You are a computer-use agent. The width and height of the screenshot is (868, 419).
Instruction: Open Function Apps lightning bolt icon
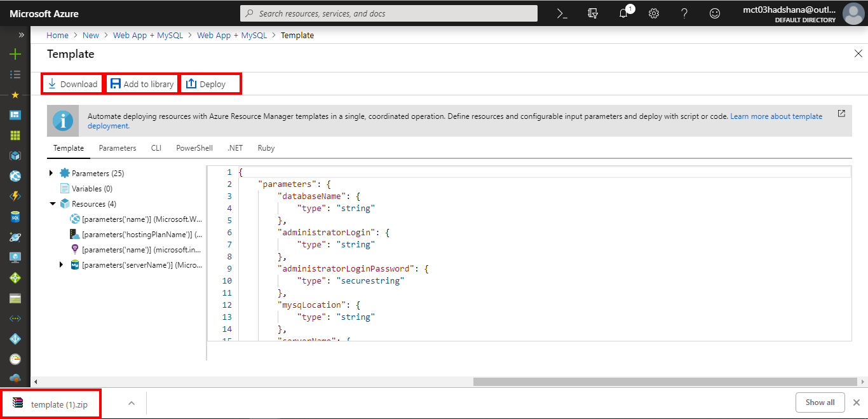(x=15, y=196)
